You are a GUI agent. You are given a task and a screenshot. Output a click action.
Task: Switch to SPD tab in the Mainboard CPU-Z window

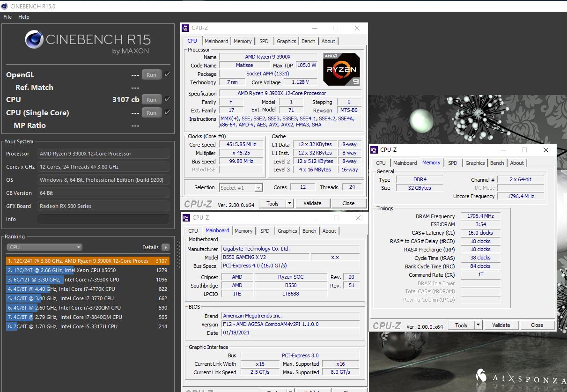tap(265, 231)
